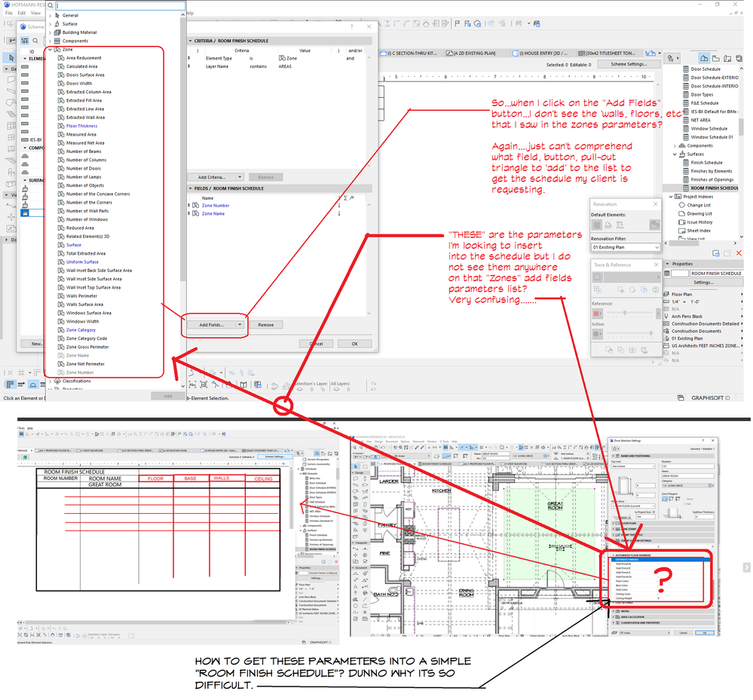Click the Move Reference icon in Trace panel
The height and width of the screenshot is (700, 753).
point(621,289)
